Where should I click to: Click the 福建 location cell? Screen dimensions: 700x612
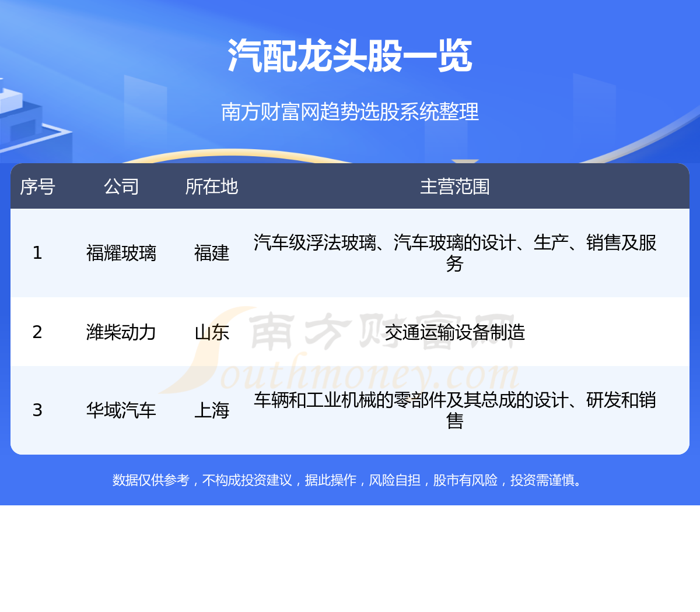tap(212, 253)
